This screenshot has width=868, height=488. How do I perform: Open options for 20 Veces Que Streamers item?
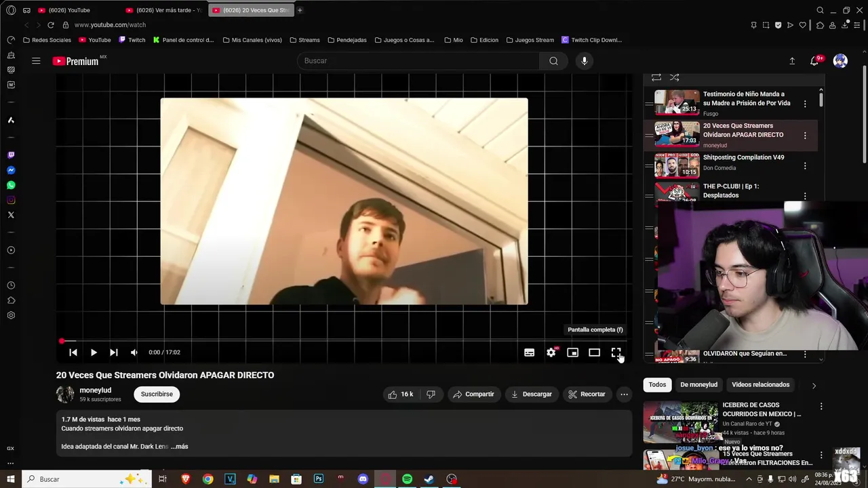805,136
